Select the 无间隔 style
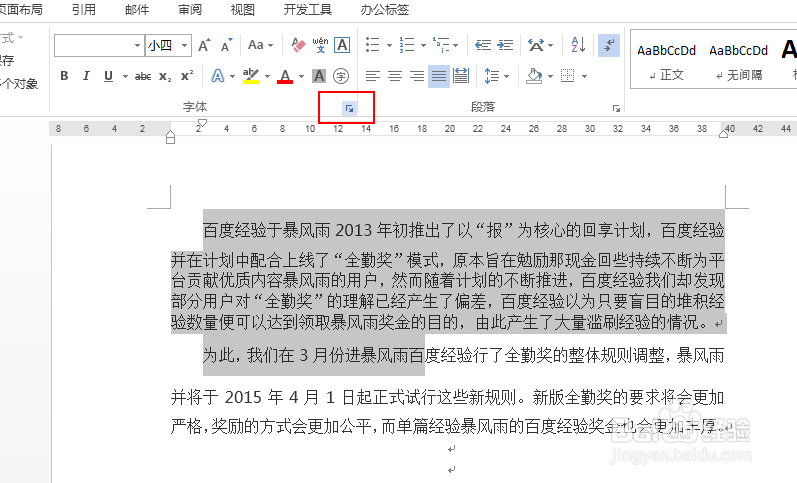797x483 pixels. [739, 60]
